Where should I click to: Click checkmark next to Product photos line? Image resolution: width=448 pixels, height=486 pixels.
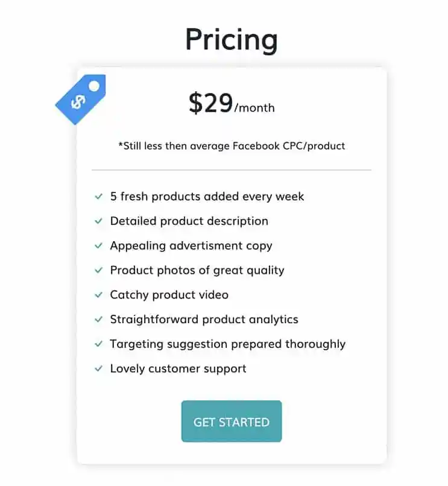(x=99, y=270)
